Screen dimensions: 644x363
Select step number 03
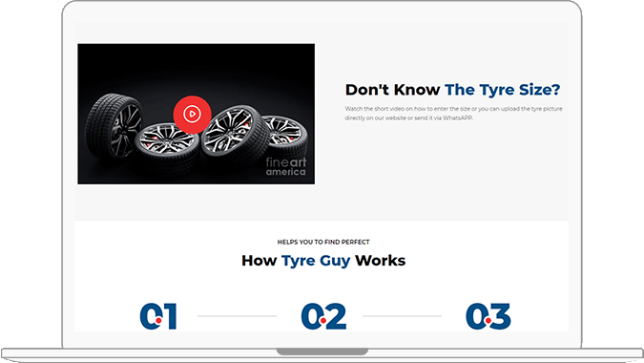tap(488, 316)
